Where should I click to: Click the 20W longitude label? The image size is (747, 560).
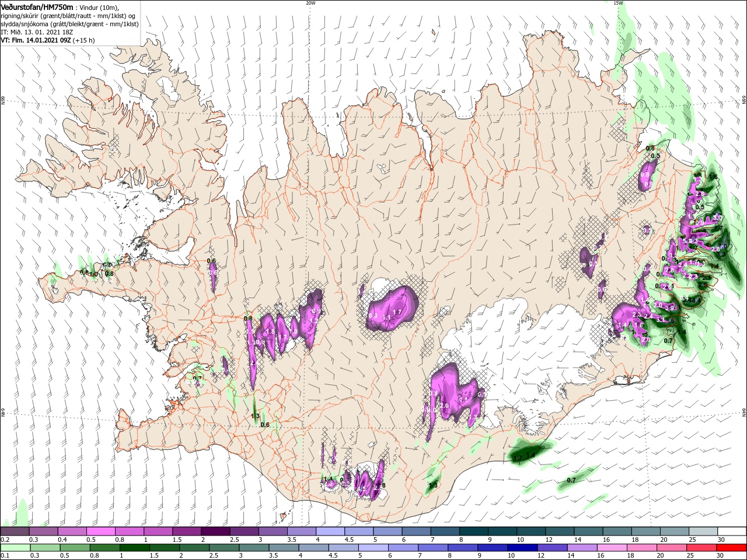click(x=310, y=3)
